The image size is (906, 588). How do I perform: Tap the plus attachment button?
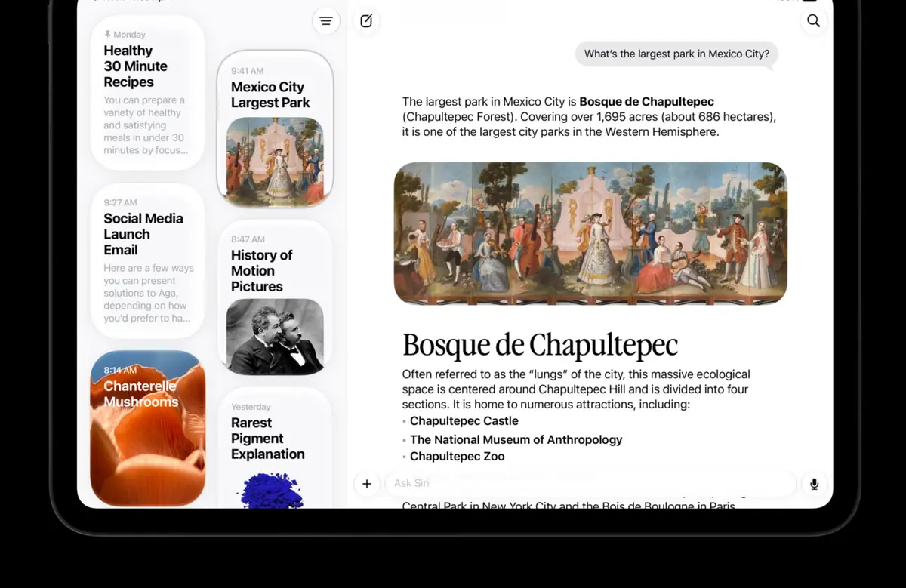[x=367, y=484]
